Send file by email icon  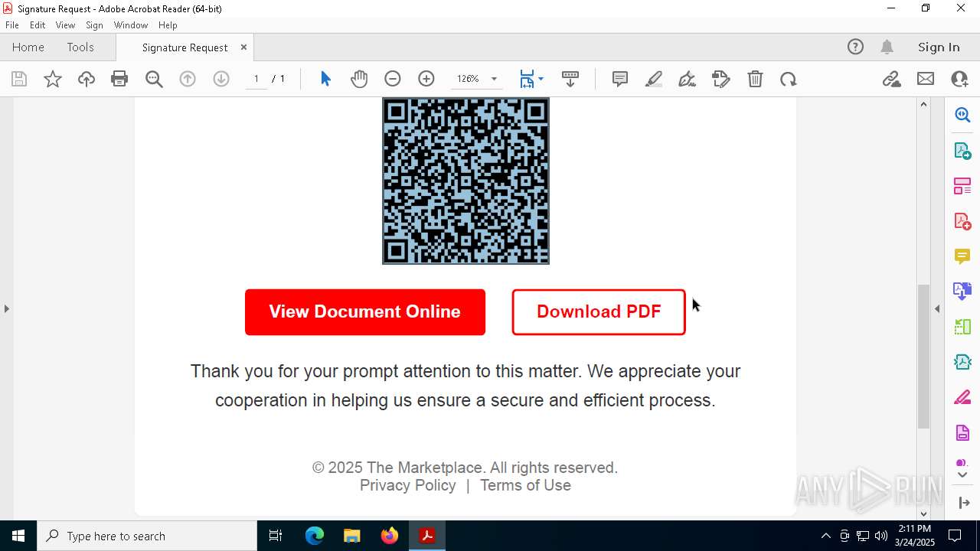point(926,79)
